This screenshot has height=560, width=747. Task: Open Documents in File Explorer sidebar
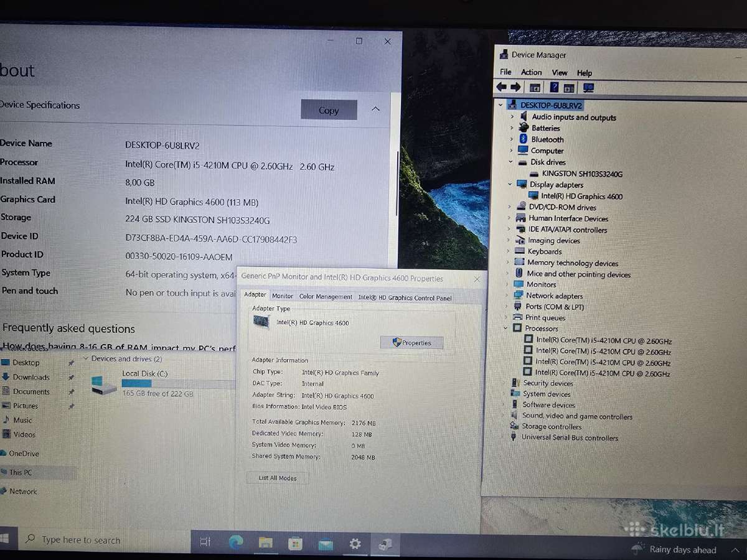[31, 391]
